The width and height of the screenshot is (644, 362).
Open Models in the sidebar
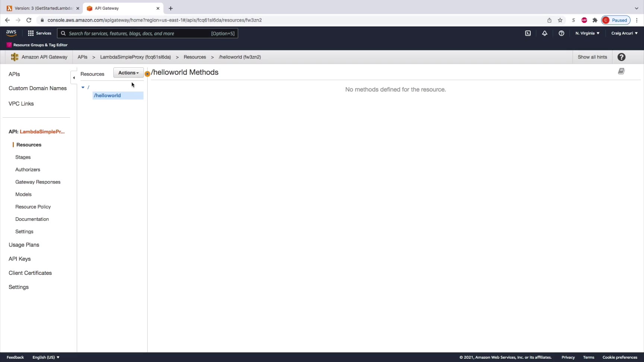[x=23, y=194]
